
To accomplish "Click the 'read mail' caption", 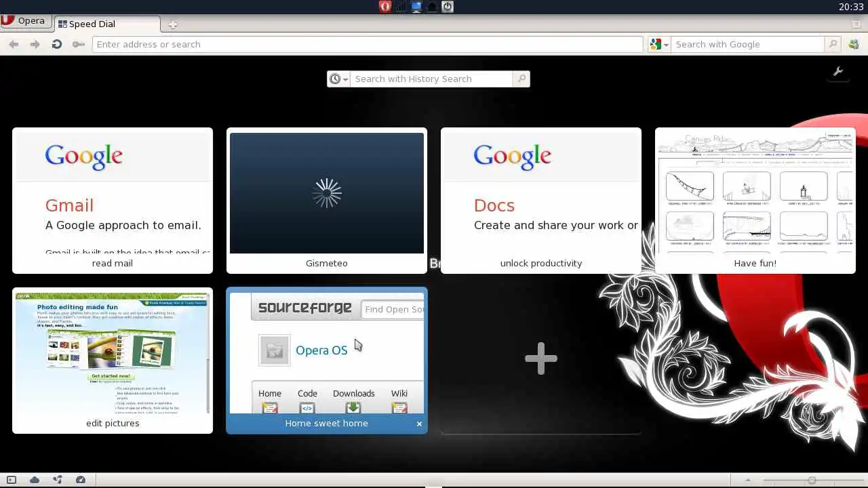I will click(x=113, y=263).
